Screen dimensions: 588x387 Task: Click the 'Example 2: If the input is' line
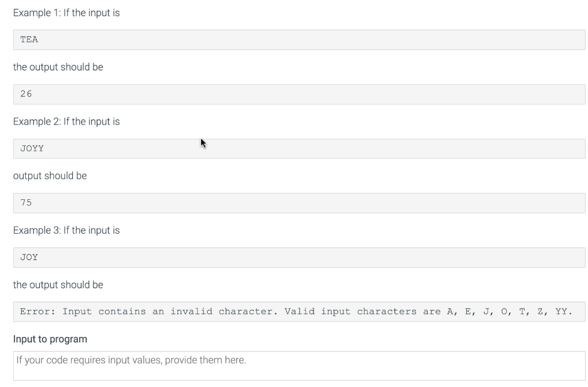pyautogui.click(x=67, y=122)
